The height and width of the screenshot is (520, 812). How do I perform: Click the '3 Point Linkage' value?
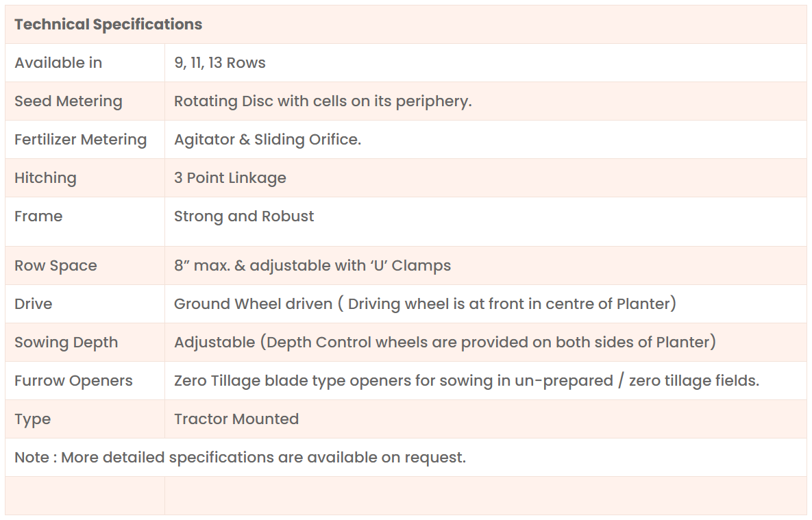tap(230, 178)
